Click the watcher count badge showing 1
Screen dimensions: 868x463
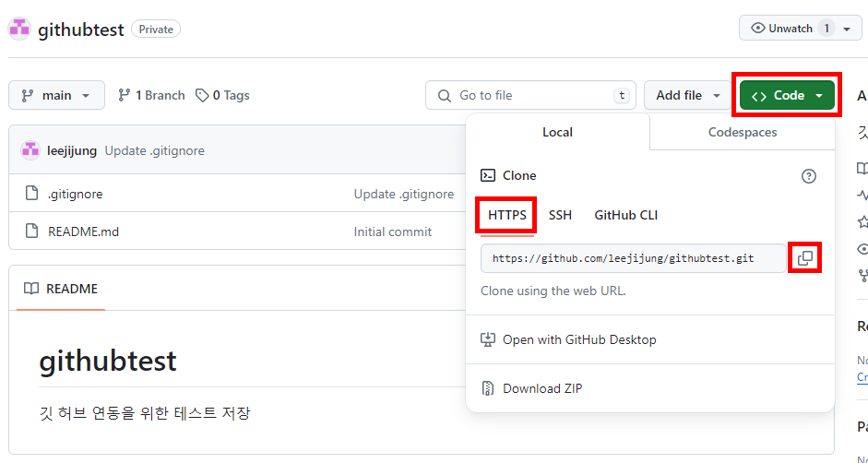(826, 29)
